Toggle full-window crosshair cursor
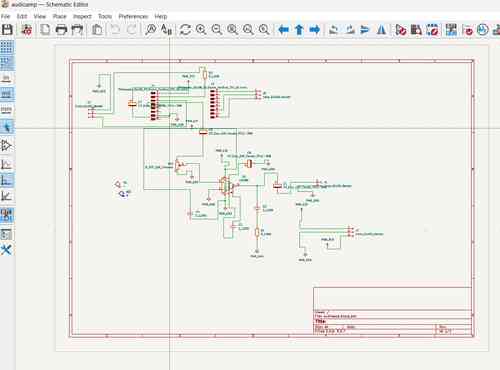 (7, 127)
